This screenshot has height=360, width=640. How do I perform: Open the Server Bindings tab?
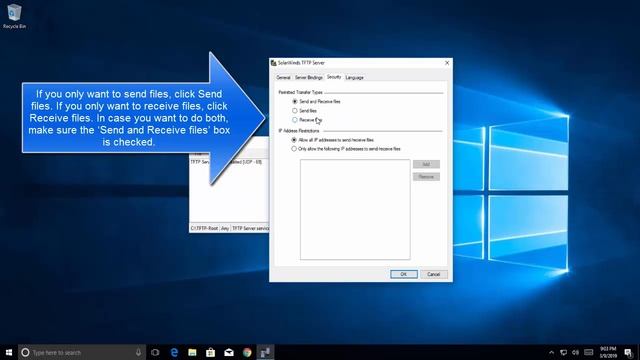309,78
